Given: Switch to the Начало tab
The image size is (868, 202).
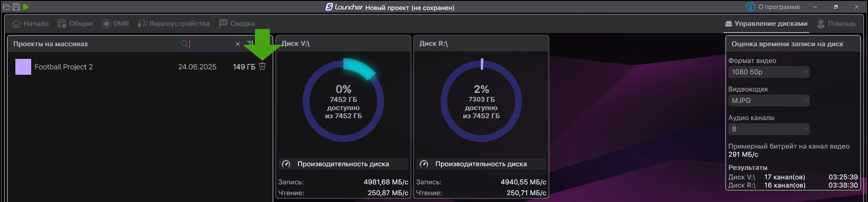Looking at the screenshot, I should (x=31, y=24).
